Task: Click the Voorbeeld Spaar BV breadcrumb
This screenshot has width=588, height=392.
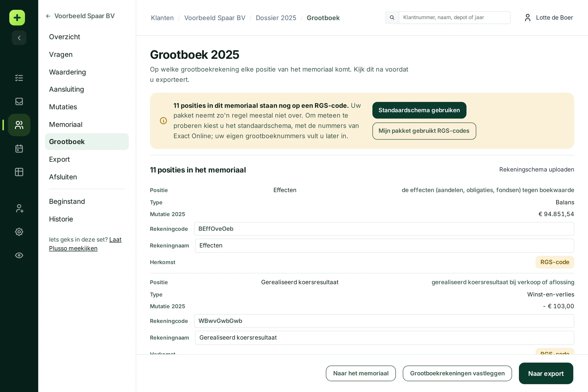Action: tap(215, 18)
